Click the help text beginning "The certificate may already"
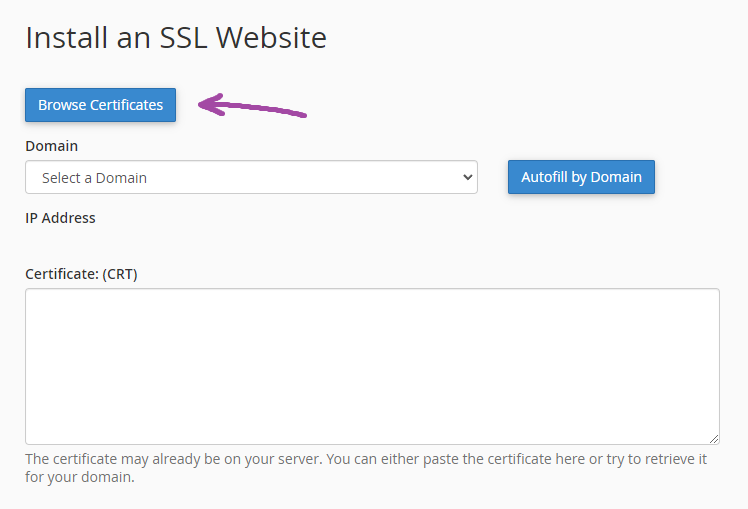 (366, 459)
